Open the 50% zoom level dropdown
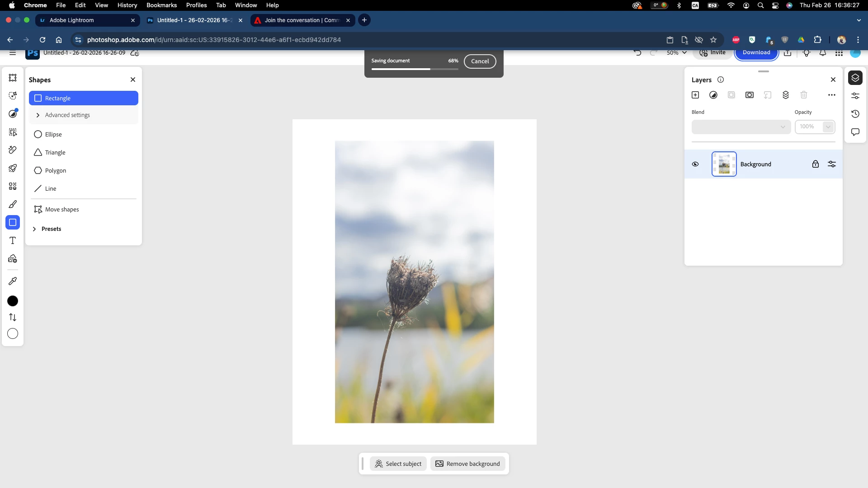The image size is (868, 488). 677,53
